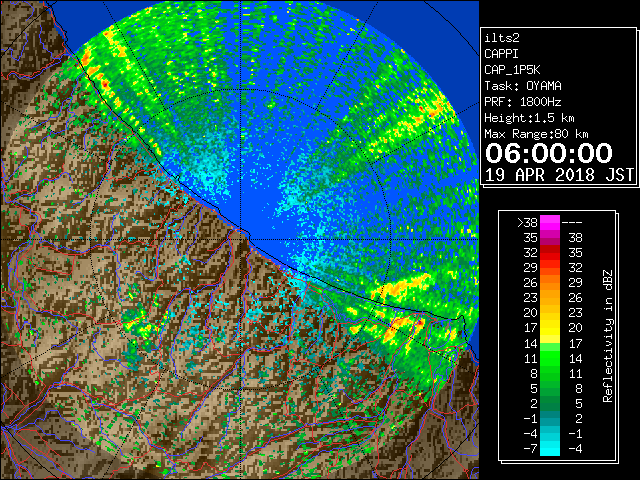Click the '-7' legend label
Image resolution: width=640 pixels, height=480 pixels.
tap(530, 448)
